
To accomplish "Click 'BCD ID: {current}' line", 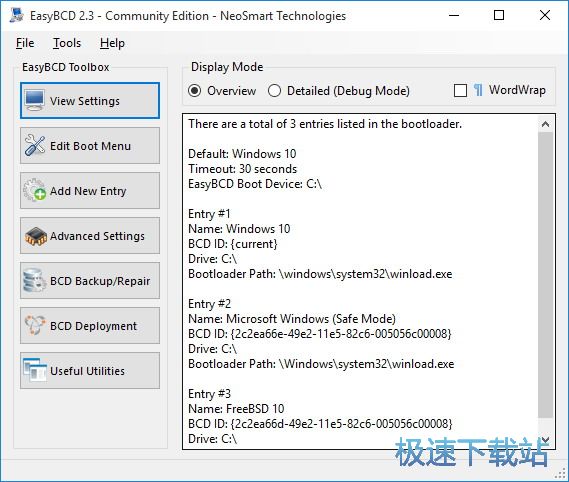I will pyautogui.click(x=233, y=244).
